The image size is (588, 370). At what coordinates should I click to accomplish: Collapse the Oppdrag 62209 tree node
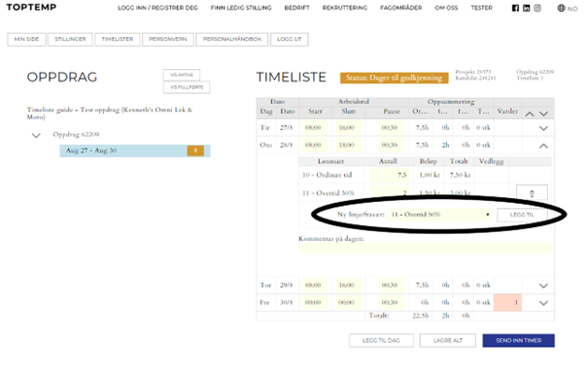(x=36, y=135)
